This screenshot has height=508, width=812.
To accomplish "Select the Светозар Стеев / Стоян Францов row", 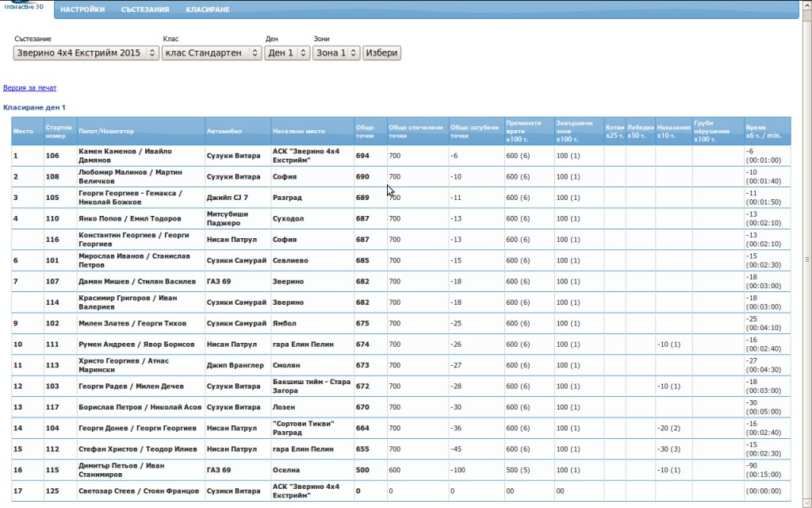I will tap(138, 491).
